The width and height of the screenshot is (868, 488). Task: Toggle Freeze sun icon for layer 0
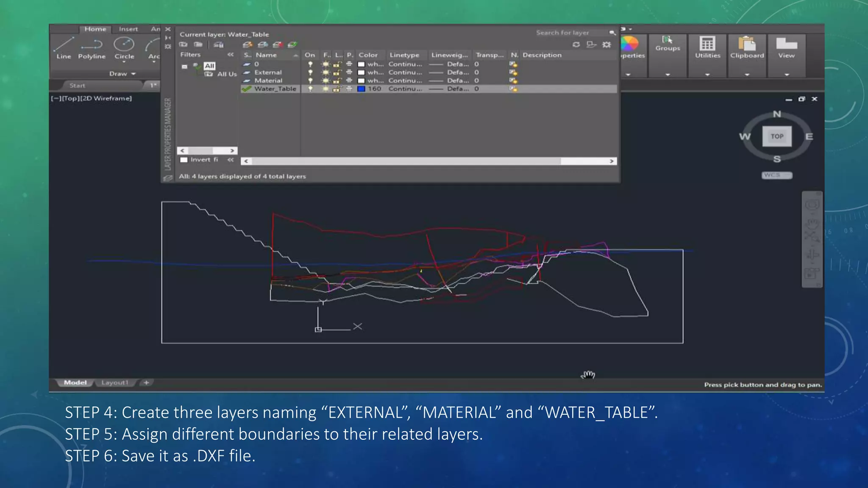(325, 64)
